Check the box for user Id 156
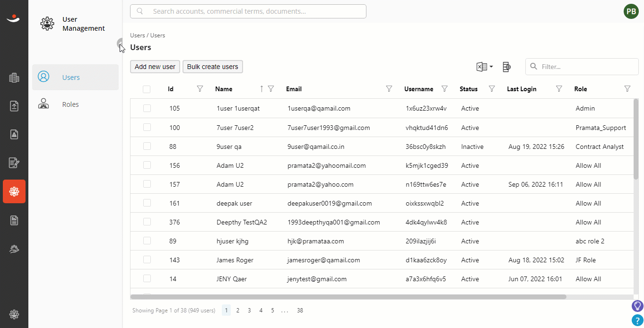This screenshot has width=644, height=328. tap(147, 165)
